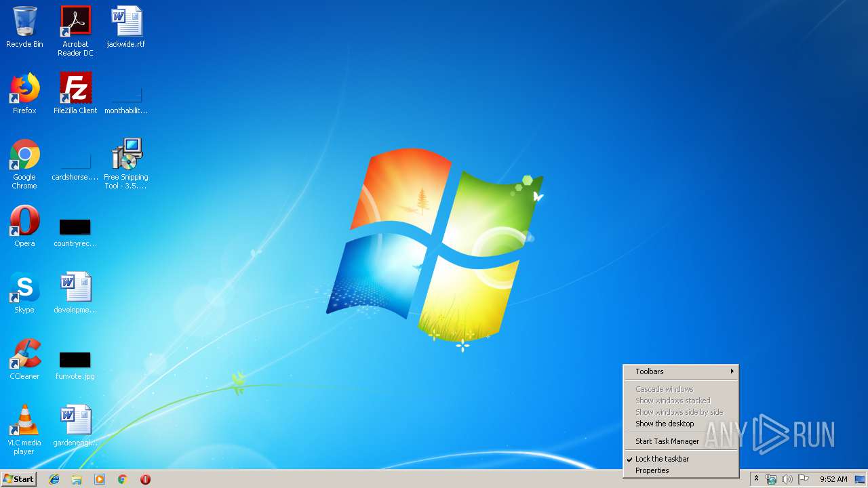Image resolution: width=868 pixels, height=488 pixels.
Task: Choose Start Task Manager from menu
Action: pyautogui.click(x=681, y=441)
